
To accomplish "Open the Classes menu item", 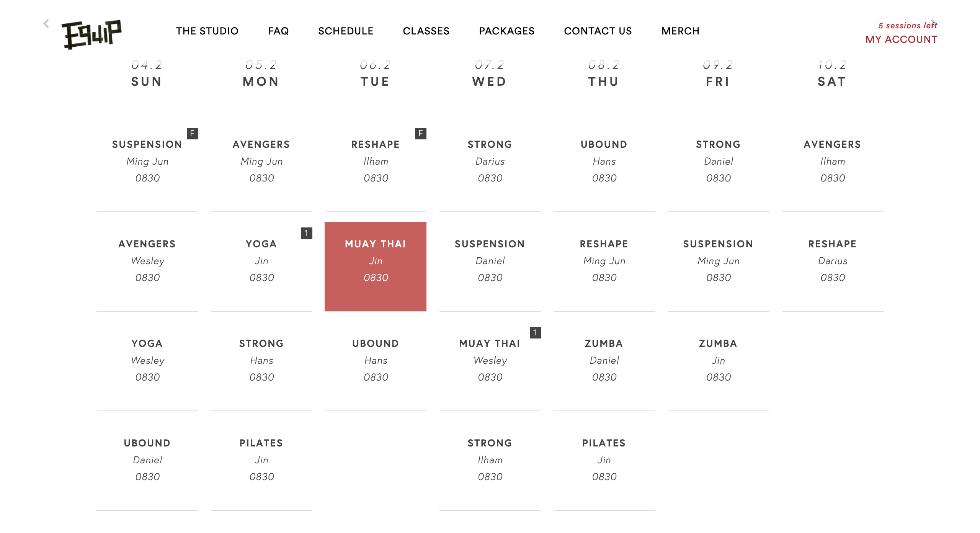I will 426,31.
